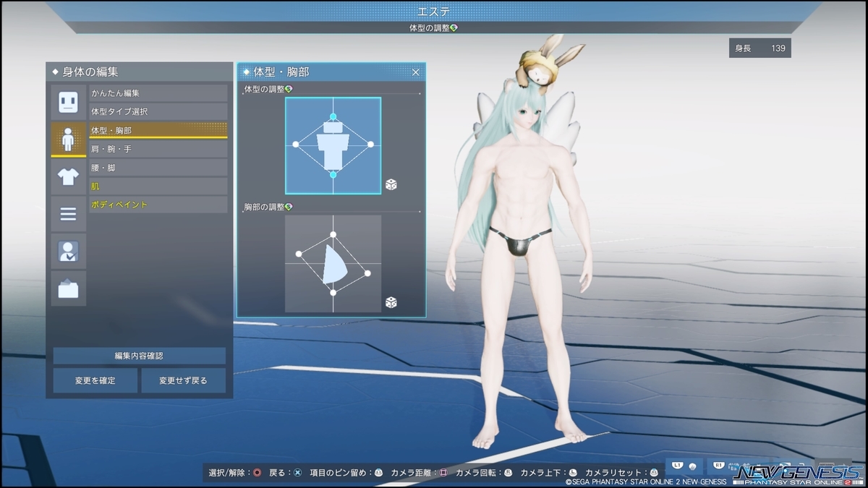Image resolution: width=868 pixels, height=488 pixels.
Task: Close the 体型・胸部 panel
Action: pos(416,72)
